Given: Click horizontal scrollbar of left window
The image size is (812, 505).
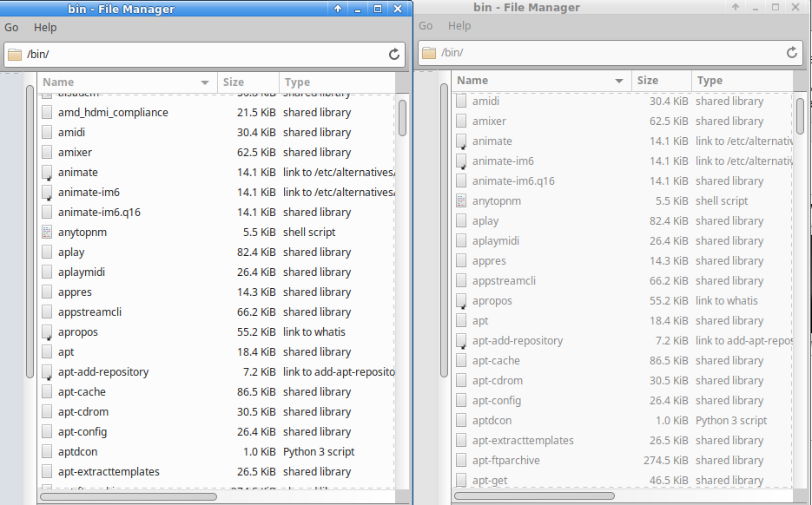Looking at the screenshot, I should pyautogui.click(x=129, y=496).
